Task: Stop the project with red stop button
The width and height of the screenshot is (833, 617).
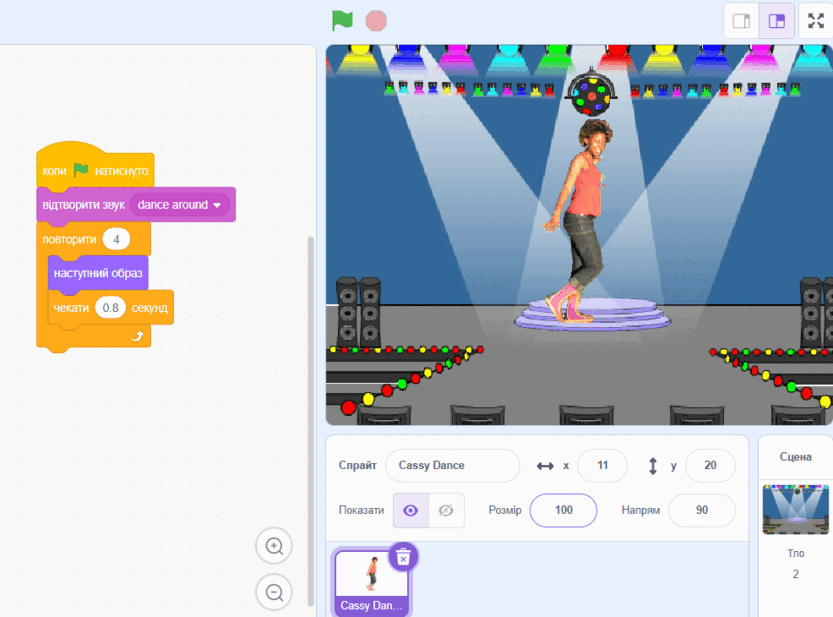Action: click(376, 21)
